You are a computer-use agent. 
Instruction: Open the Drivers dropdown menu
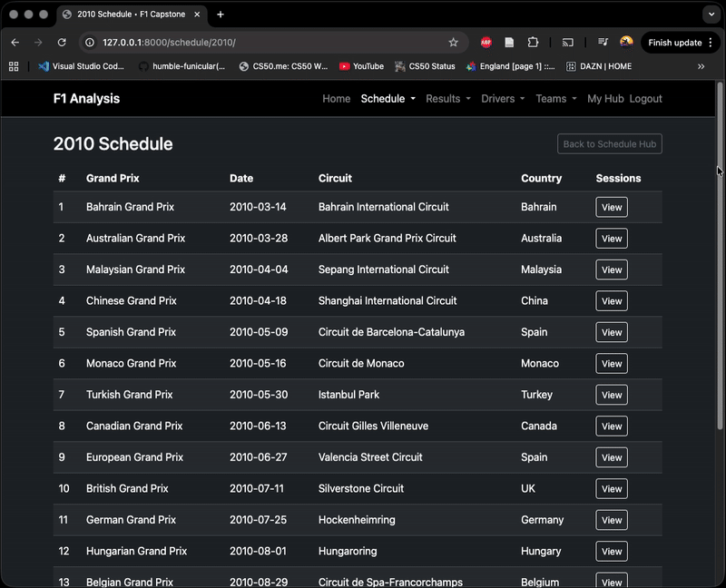503,99
